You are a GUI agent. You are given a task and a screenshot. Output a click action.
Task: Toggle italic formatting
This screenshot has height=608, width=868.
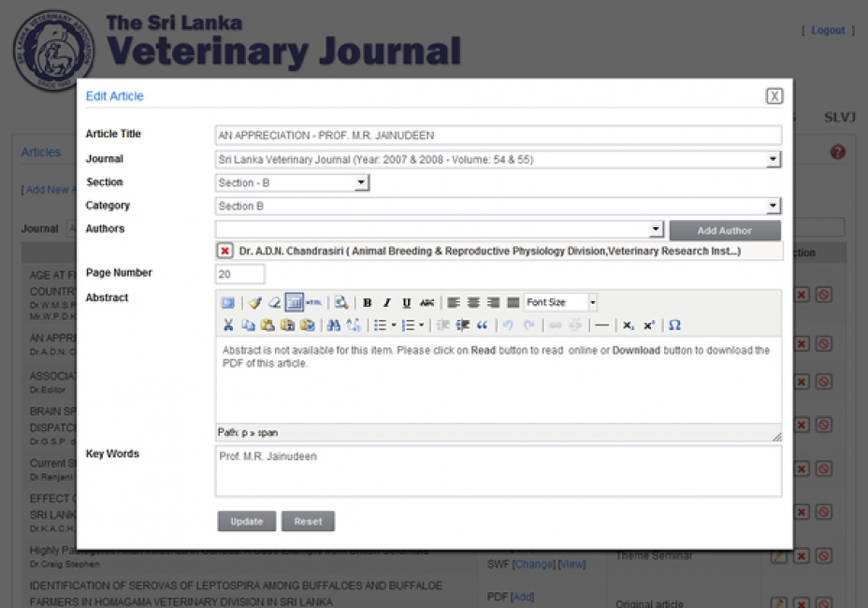(x=387, y=302)
